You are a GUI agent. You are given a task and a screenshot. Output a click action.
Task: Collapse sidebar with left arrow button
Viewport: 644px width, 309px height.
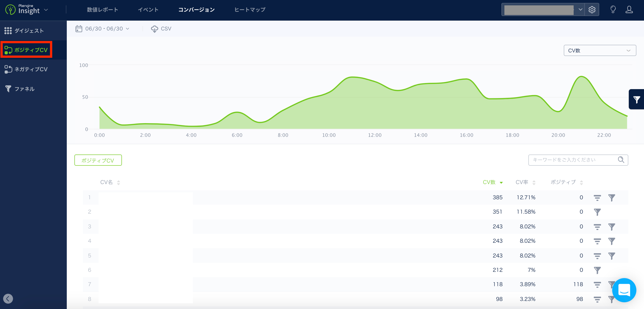coord(8,299)
